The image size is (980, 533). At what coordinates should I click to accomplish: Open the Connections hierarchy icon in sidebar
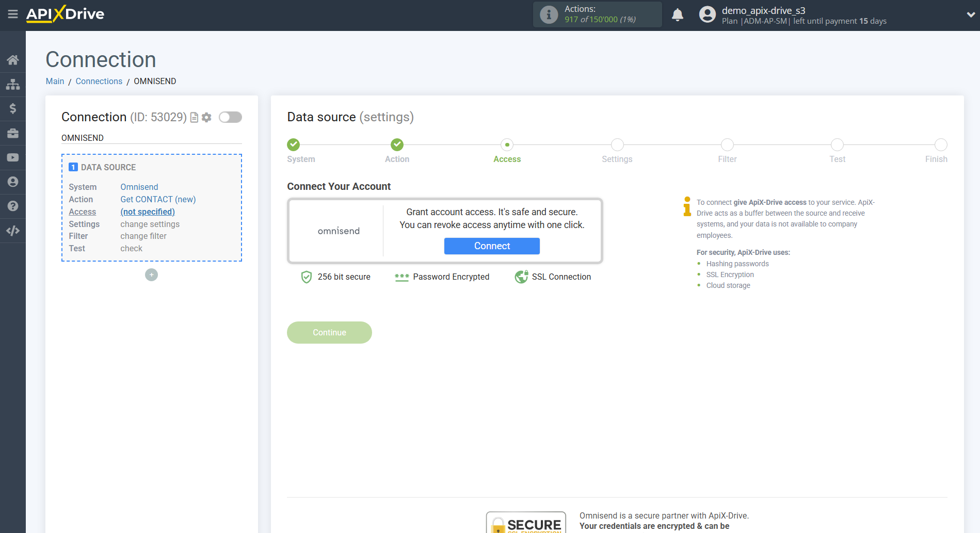pyautogui.click(x=13, y=84)
